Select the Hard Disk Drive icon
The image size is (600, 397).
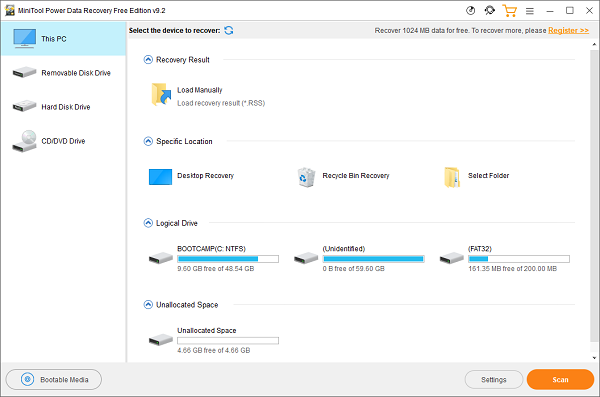pyautogui.click(x=24, y=106)
